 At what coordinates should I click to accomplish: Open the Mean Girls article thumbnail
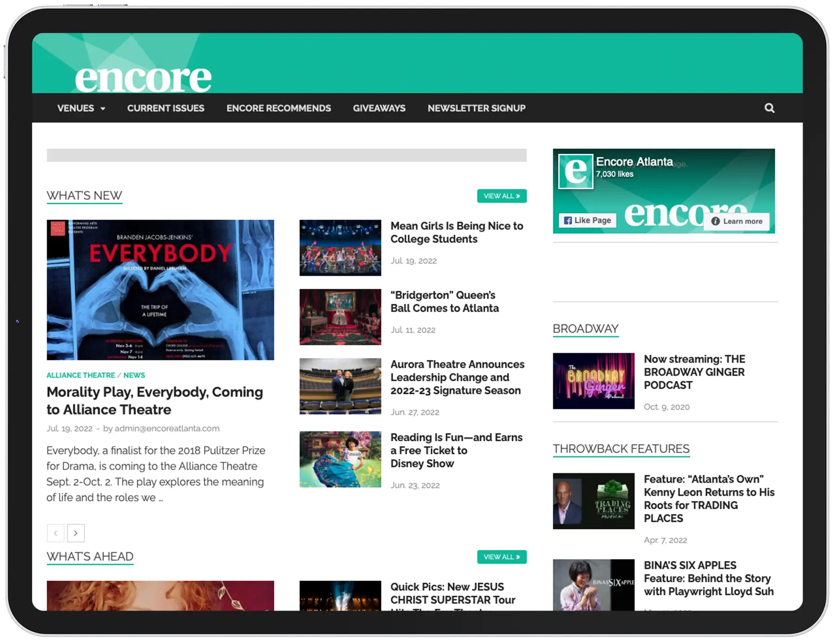tap(340, 248)
